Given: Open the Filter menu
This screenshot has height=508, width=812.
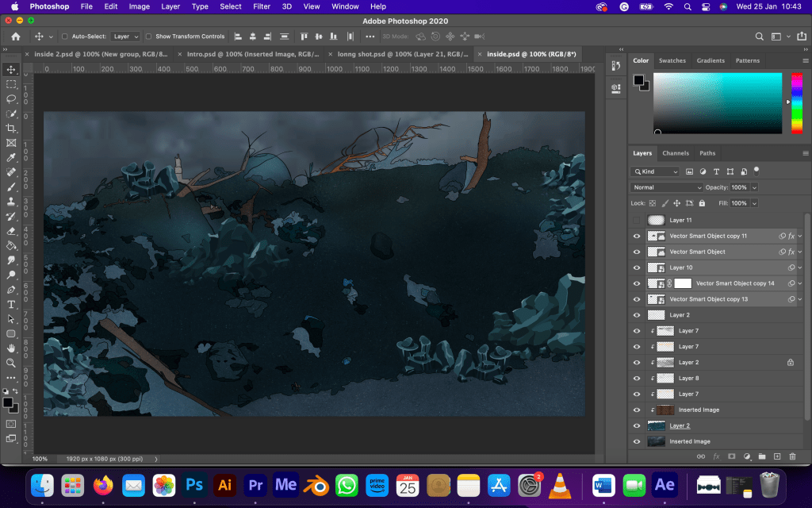Looking at the screenshot, I should pyautogui.click(x=262, y=6).
